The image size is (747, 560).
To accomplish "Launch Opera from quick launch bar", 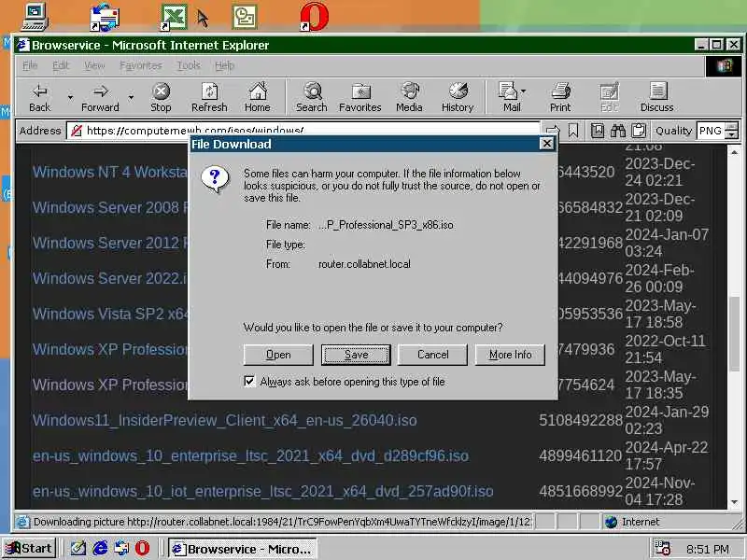I will tap(142, 549).
